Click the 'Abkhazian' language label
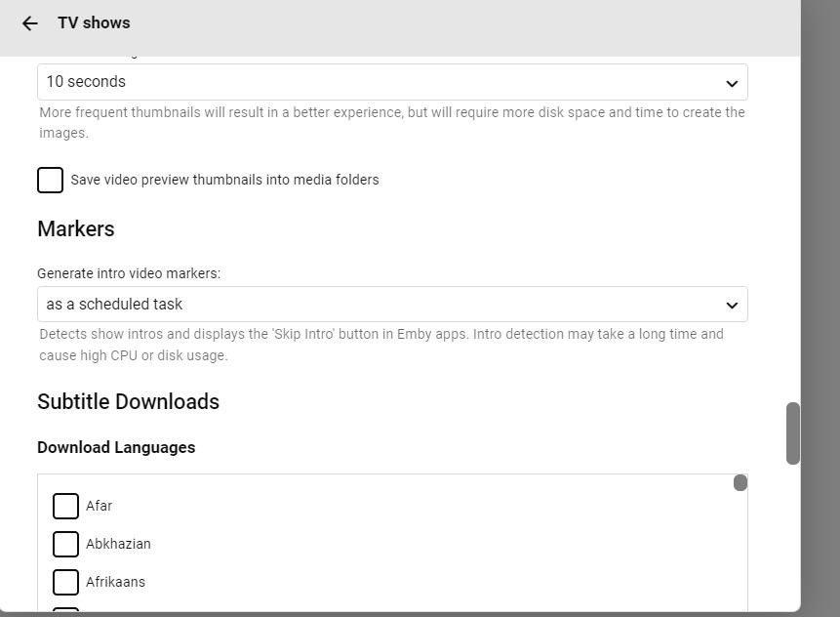 pyautogui.click(x=118, y=544)
